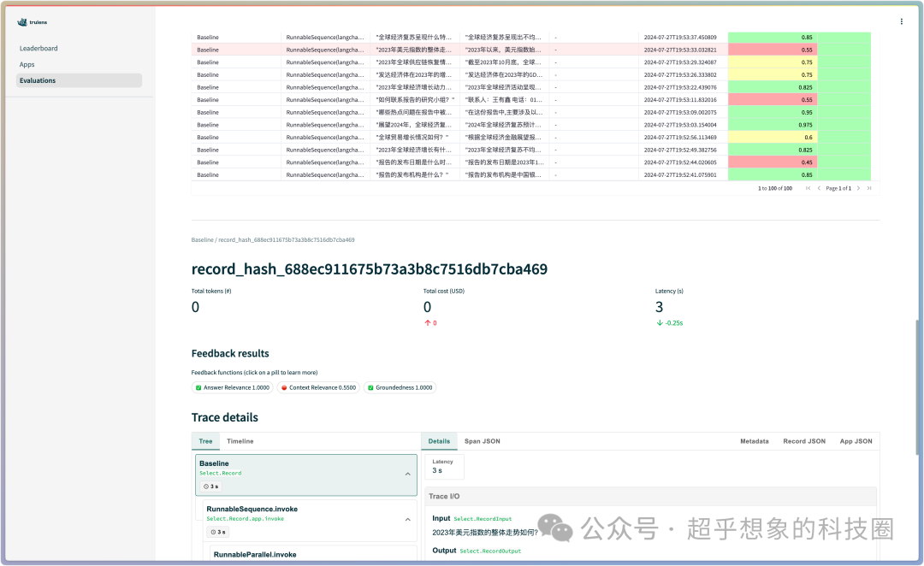Click green check icon on Groundedness pill
The image size is (924, 566).
370,386
